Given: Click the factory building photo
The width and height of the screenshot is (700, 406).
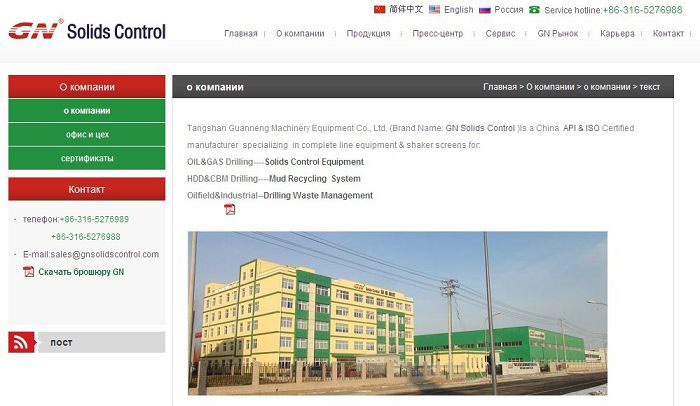Looking at the screenshot, I should point(397,313).
